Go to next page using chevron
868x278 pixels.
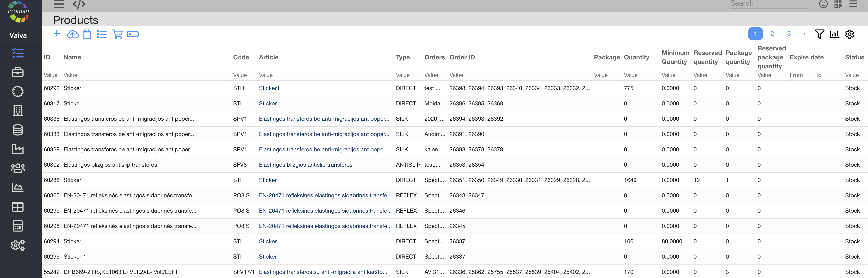[805, 34]
